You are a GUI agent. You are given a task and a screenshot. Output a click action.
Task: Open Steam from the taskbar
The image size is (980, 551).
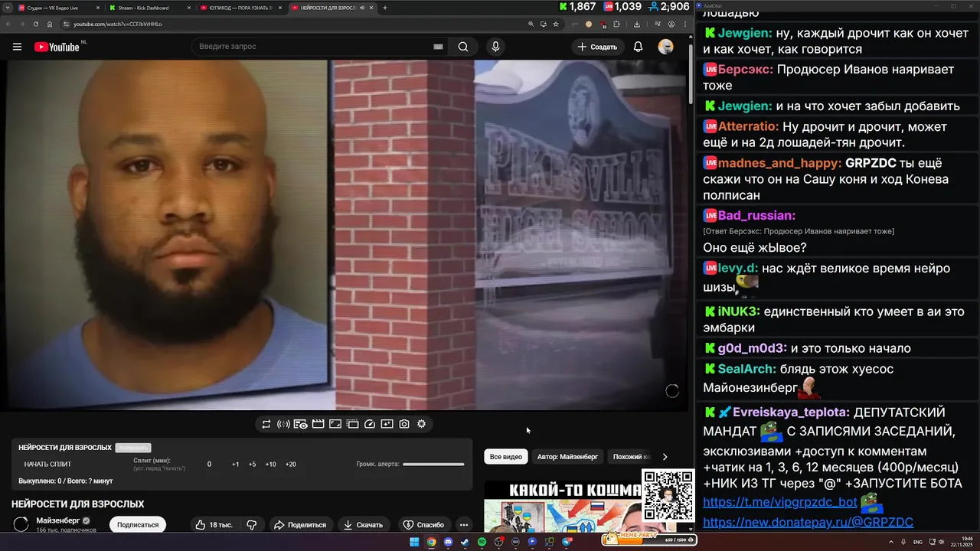click(465, 542)
